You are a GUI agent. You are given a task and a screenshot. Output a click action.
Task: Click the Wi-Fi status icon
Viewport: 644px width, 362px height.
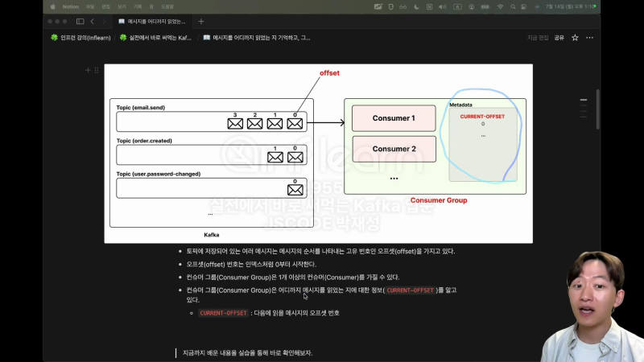(x=500, y=6)
